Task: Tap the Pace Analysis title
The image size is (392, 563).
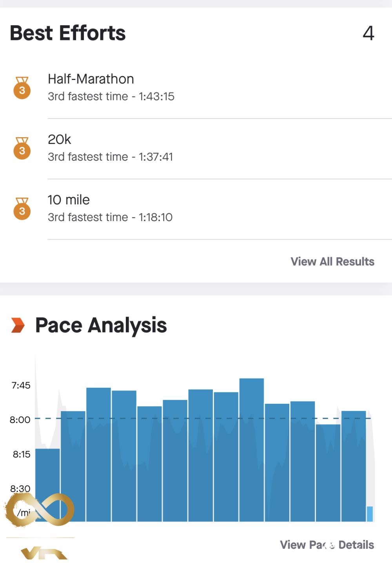Action: 101,325
